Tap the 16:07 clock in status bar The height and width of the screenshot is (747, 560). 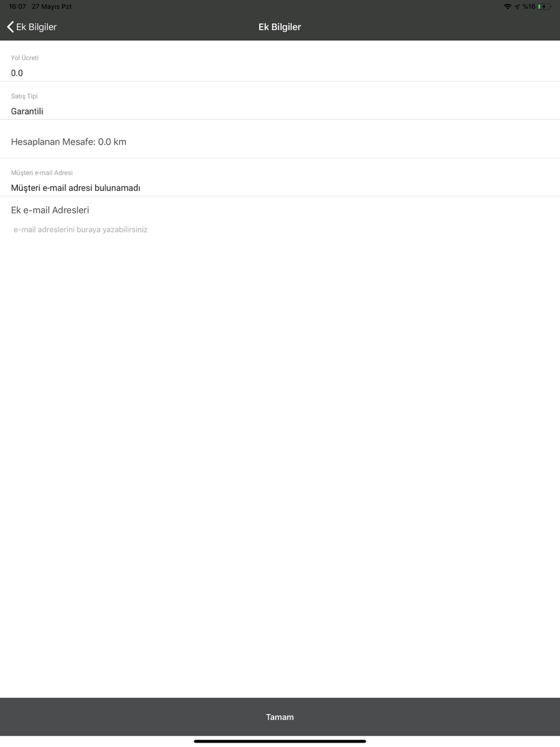click(17, 7)
